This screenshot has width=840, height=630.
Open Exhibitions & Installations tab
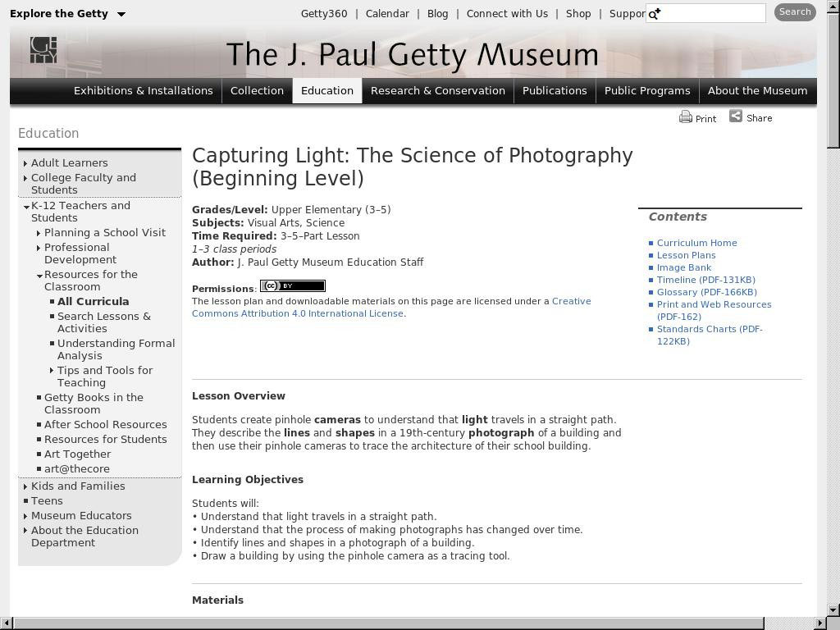(143, 90)
